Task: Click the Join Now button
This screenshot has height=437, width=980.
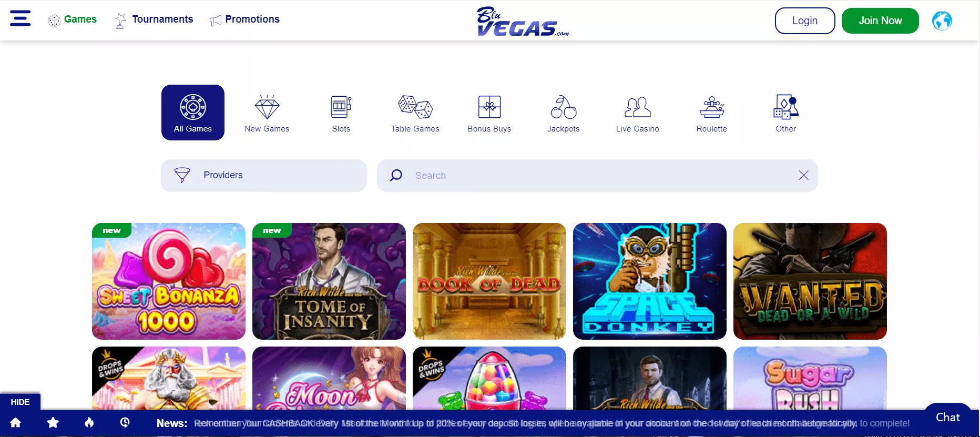Action: click(880, 21)
